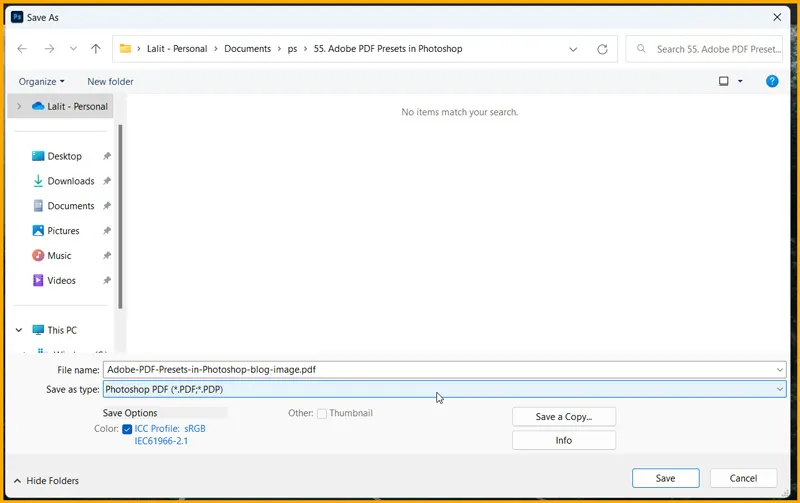Viewport: 800px width, 503px height.
Task: Click the Save button
Action: [665, 478]
